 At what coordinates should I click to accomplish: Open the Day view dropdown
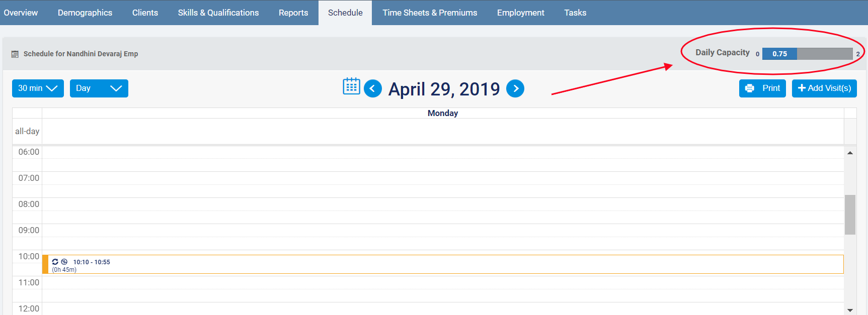point(99,88)
